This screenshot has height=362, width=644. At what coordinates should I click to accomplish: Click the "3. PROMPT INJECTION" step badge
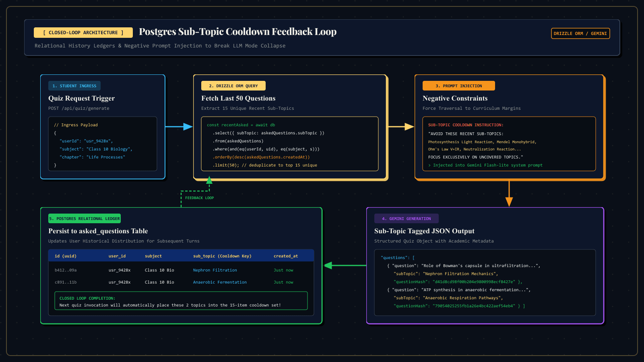[459, 86]
